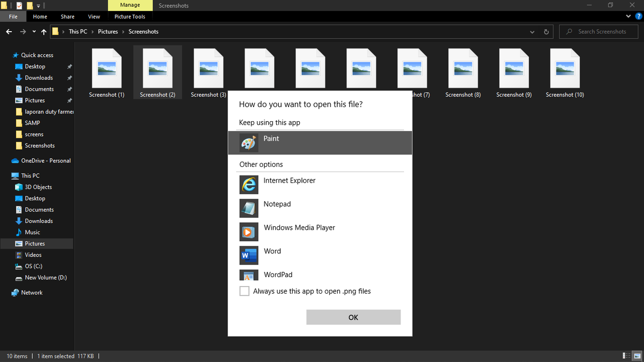Open the address bar history dropdown
Viewport: 644px width, 362px height.
(532, 32)
